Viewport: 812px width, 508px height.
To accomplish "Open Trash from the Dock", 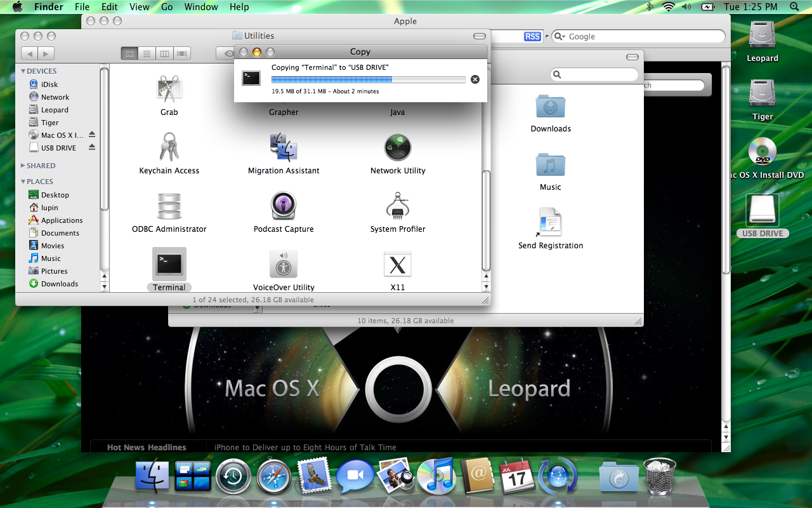I will tap(660, 477).
